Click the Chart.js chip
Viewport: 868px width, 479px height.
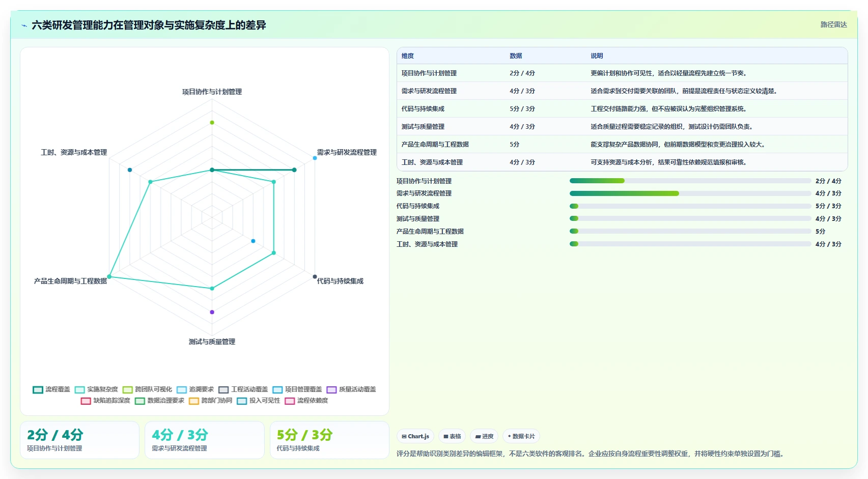(415, 436)
